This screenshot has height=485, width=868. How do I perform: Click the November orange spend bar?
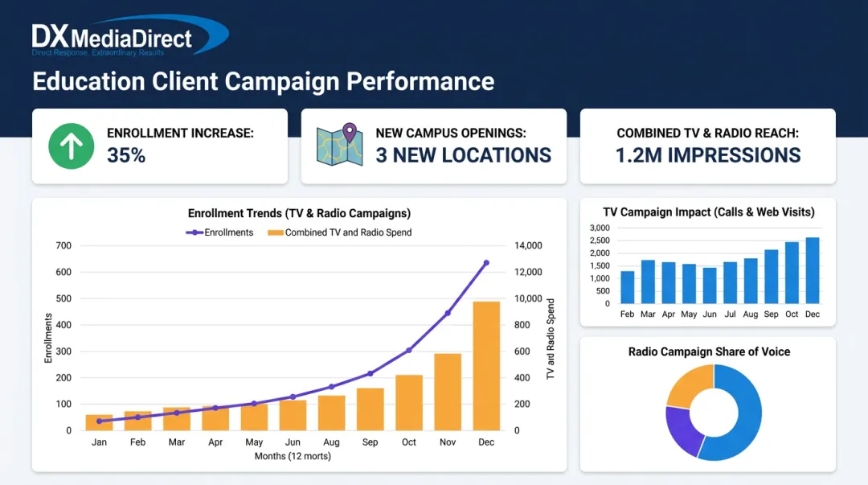pyautogui.click(x=448, y=392)
